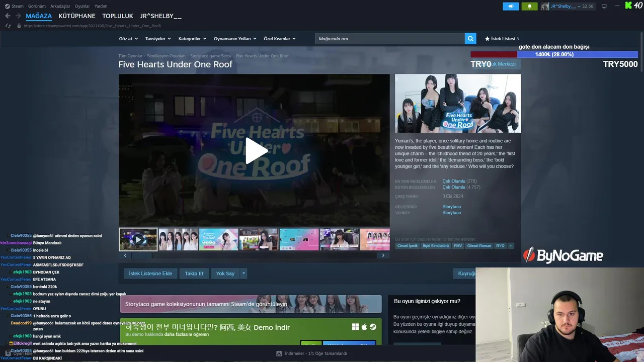Click the Simülasyon Oyunları breadcrumb
Image resolution: width=644 pixels, height=362 pixels.
[166, 56]
